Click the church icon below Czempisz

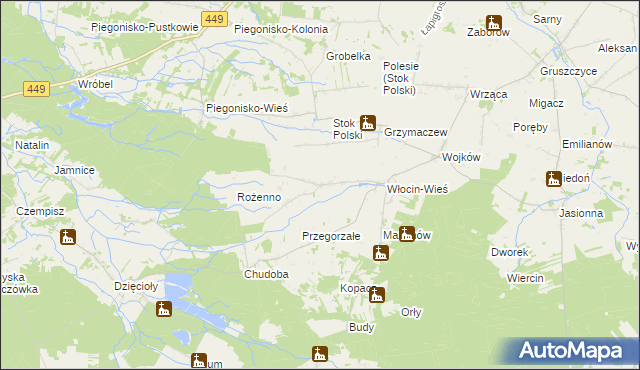click(68, 237)
